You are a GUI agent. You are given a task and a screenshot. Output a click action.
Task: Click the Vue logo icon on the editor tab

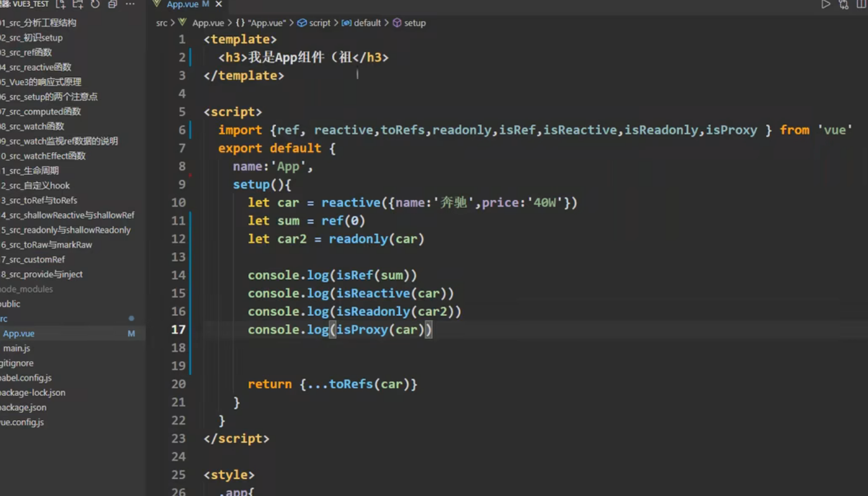[x=157, y=4]
